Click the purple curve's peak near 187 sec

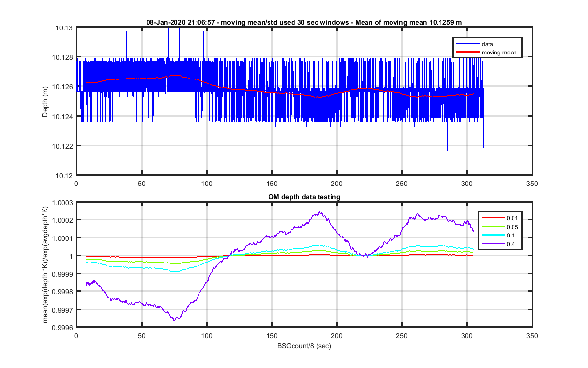click(x=320, y=212)
